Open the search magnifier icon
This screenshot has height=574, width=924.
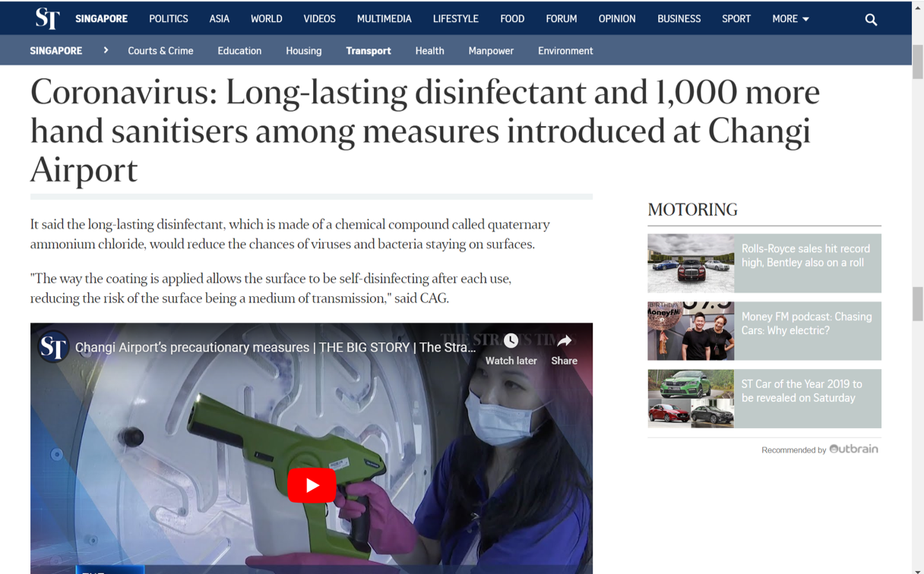[871, 19]
